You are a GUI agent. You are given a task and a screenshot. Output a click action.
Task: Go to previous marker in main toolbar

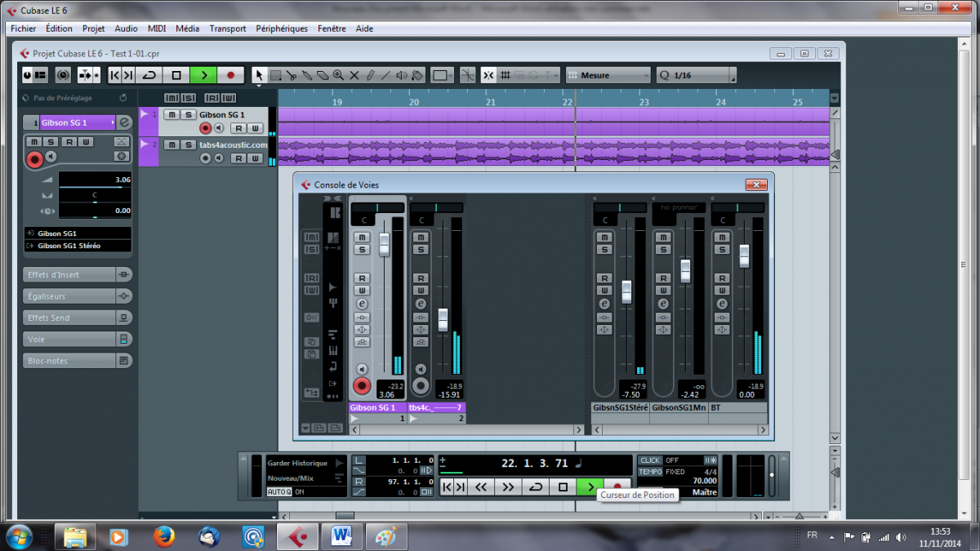coord(115,75)
